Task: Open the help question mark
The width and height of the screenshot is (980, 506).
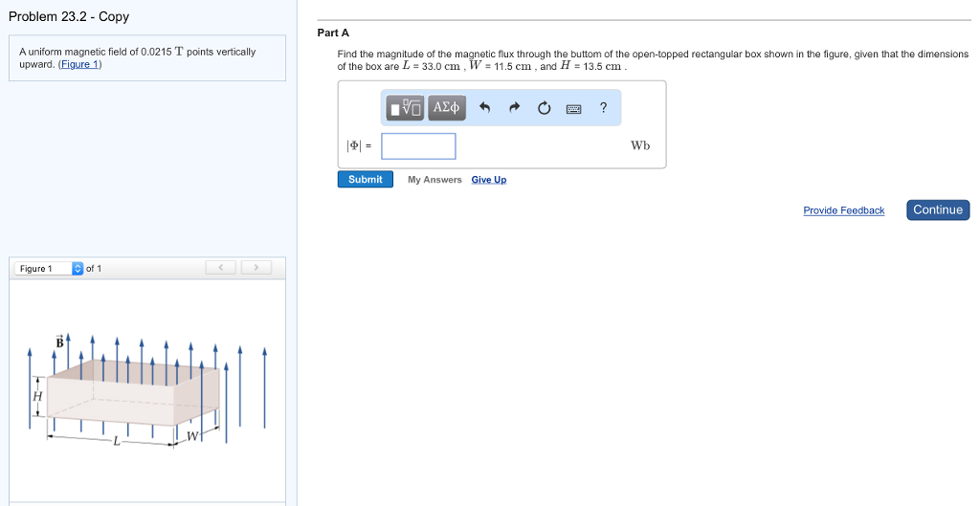Action: point(603,107)
